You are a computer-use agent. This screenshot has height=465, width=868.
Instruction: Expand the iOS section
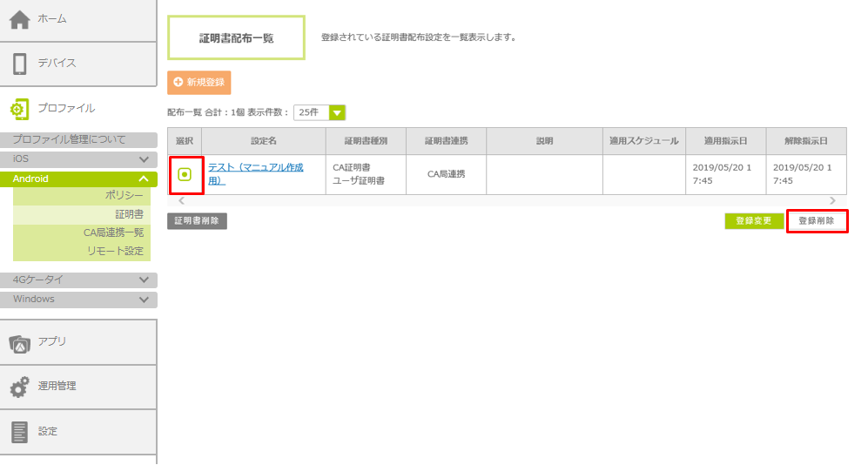pos(145,159)
